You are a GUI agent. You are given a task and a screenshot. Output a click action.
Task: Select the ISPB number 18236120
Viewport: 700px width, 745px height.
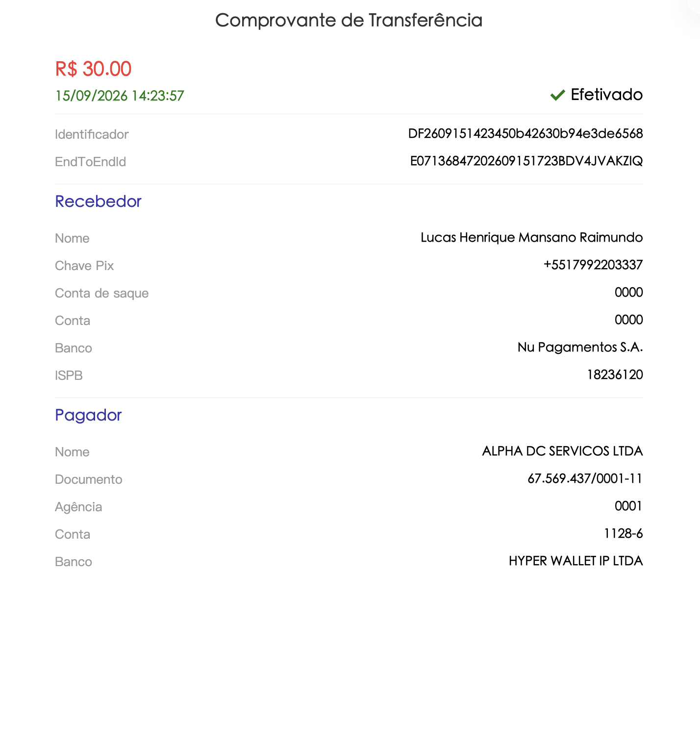click(615, 375)
